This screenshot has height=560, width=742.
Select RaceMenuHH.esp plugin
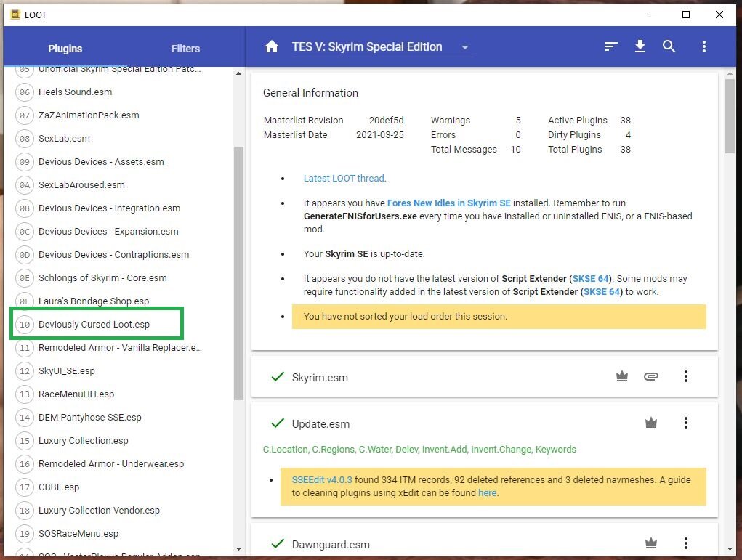tap(76, 394)
